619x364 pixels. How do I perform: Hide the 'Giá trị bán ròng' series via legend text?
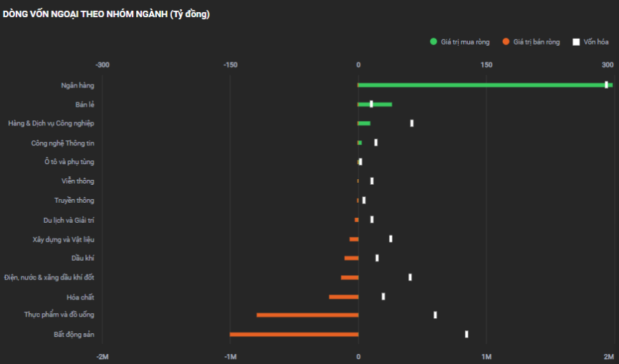pos(537,42)
